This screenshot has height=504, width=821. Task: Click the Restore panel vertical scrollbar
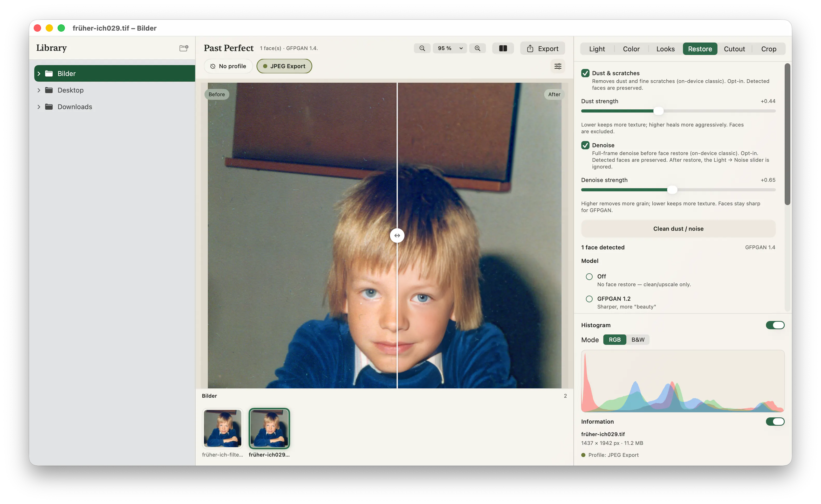tap(788, 134)
